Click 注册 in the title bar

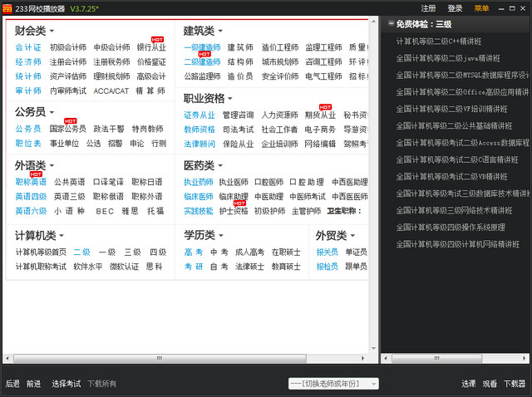[428, 8]
